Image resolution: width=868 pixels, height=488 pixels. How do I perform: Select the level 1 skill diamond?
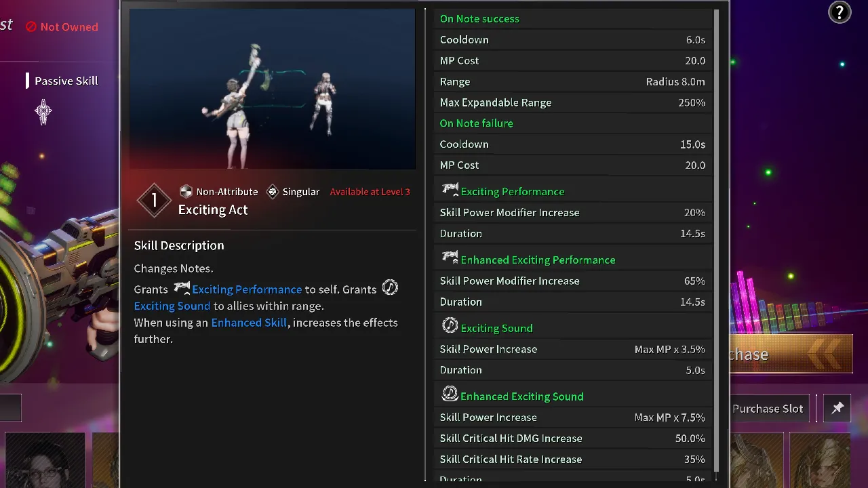point(154,200)
